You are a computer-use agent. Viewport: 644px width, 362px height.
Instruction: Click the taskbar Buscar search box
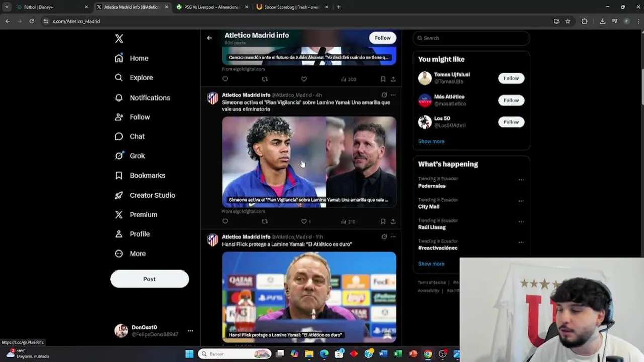point(235,354)
